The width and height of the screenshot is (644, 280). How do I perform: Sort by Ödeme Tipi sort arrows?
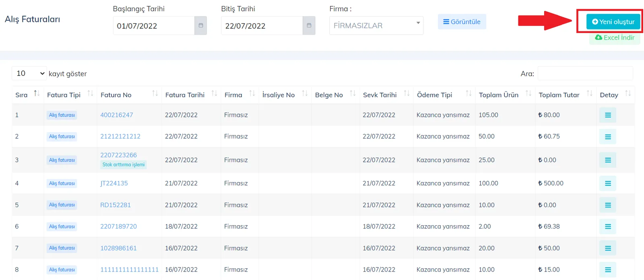tap(469, 94)
